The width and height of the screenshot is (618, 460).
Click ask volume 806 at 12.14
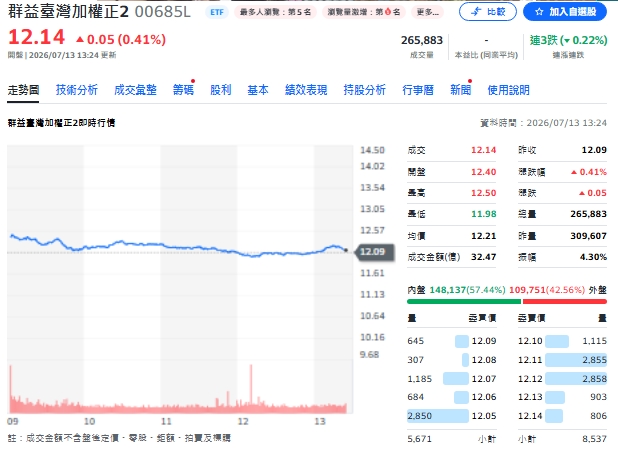coord(598,416)
